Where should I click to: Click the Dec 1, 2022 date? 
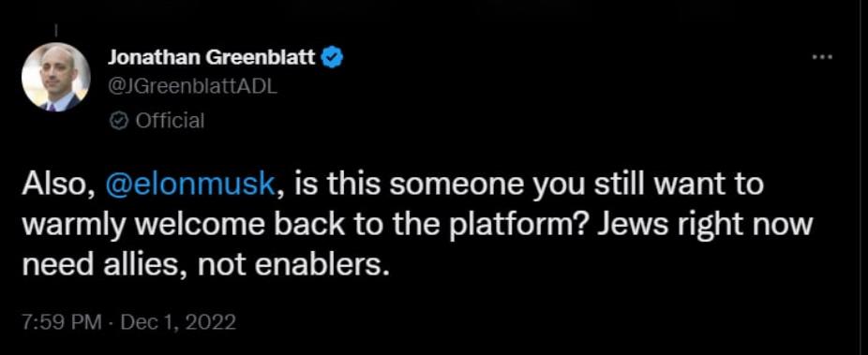pyautogui.click(x=178, y=321)
